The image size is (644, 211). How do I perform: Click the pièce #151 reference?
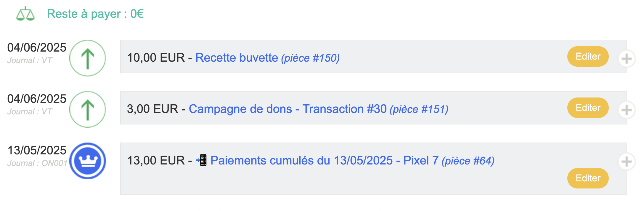pyautogui.click(x=419, y=109)
